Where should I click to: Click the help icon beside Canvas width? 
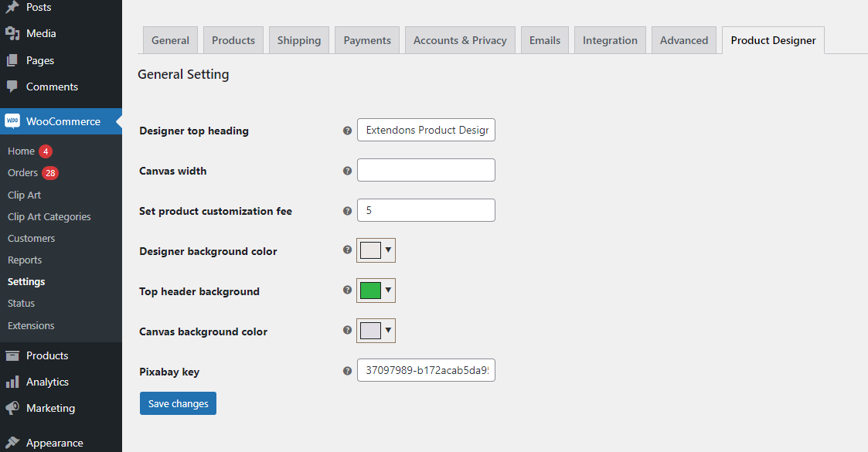click(347, 171)
